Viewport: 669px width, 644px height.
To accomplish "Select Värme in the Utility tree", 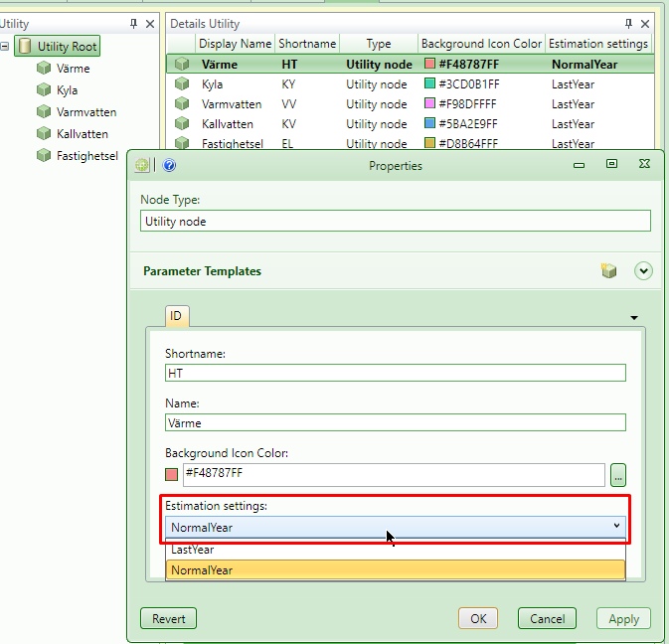I will point(73,69).
